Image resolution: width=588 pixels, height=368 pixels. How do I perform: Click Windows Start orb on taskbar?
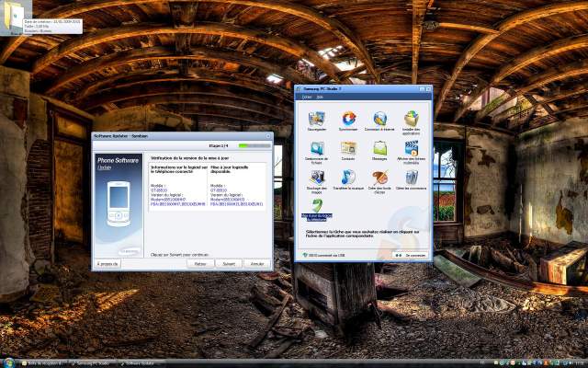(x=8, y=362)
